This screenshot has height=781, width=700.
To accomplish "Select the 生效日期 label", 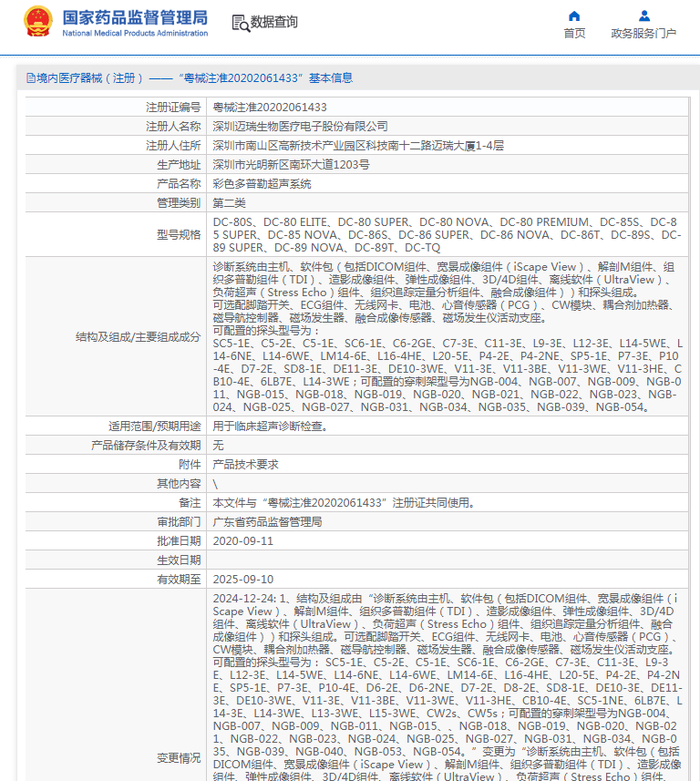I will 179,560.
